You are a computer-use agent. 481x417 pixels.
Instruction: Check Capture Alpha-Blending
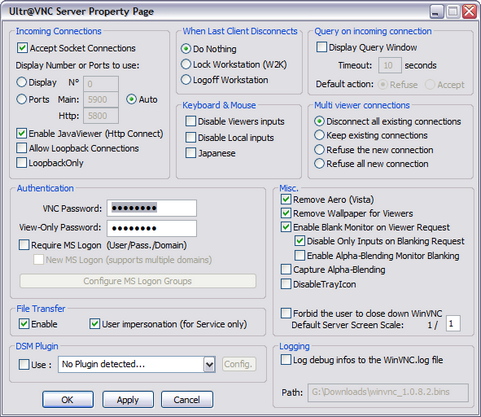click(x=286, y=269)
